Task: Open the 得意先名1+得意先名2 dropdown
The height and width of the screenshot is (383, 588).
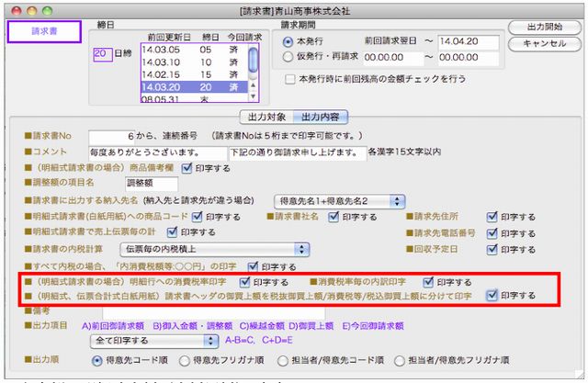Action: (x=339, y=201)
